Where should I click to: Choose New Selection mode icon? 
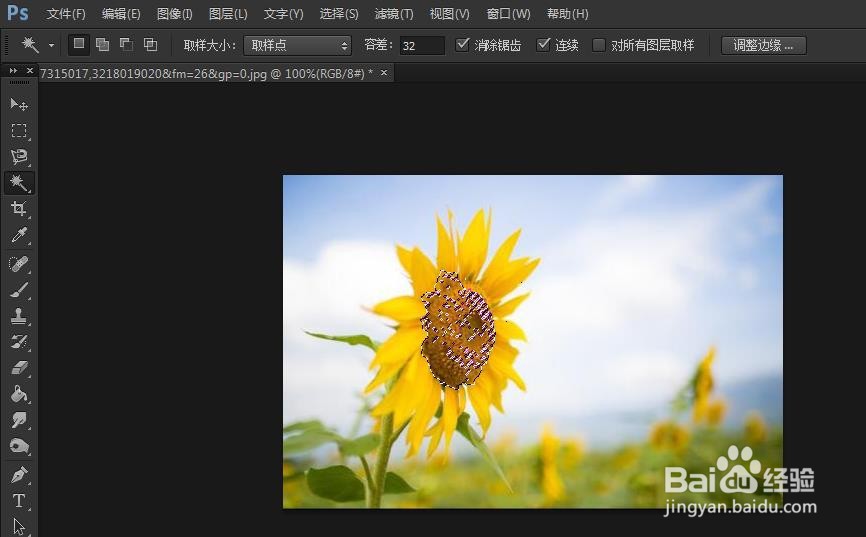click(79, 44)
